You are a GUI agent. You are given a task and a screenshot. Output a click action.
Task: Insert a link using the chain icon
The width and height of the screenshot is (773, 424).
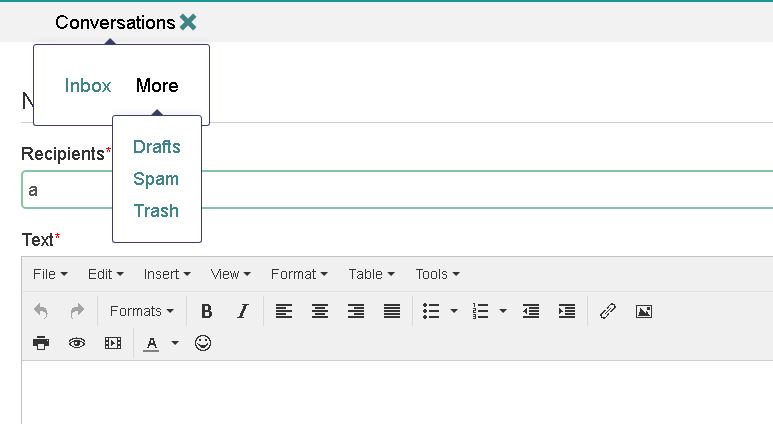pos(607,311)
